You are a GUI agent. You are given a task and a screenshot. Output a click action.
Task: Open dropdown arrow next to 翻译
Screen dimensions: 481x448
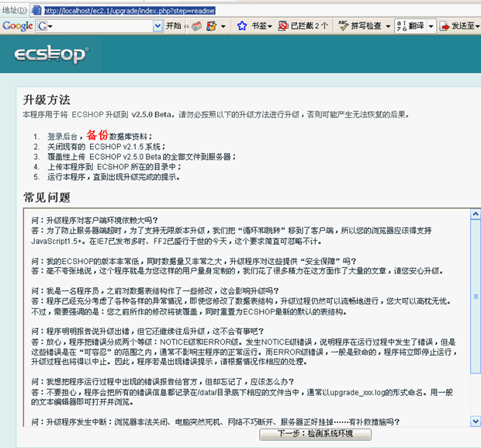[431, 26]
